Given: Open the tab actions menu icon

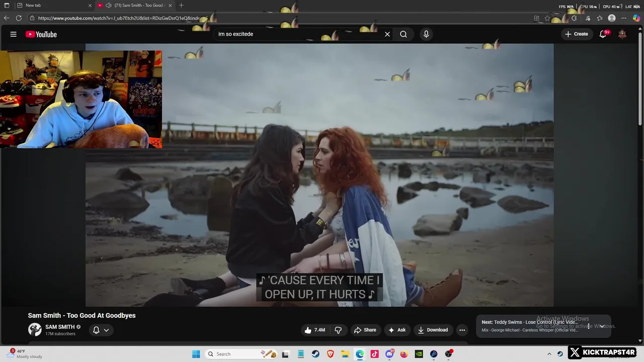Looking at the screenshot, I should [7, 6].
